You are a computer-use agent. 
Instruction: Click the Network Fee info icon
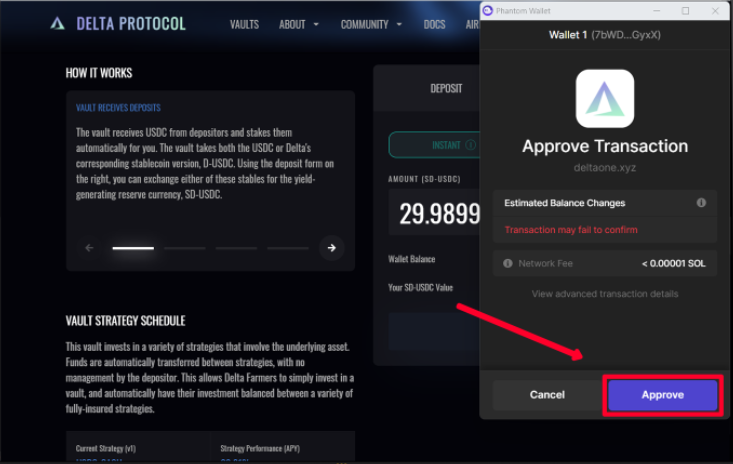click(x=508, y=263)
